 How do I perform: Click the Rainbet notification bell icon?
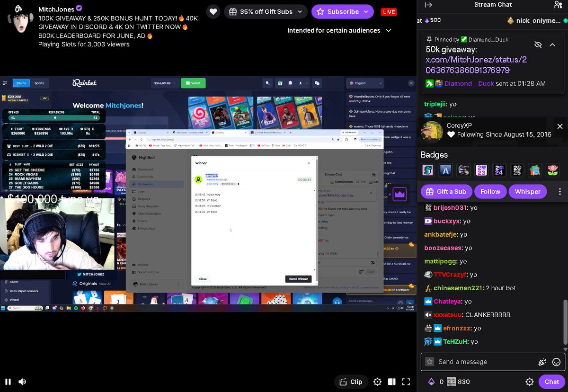290,83
